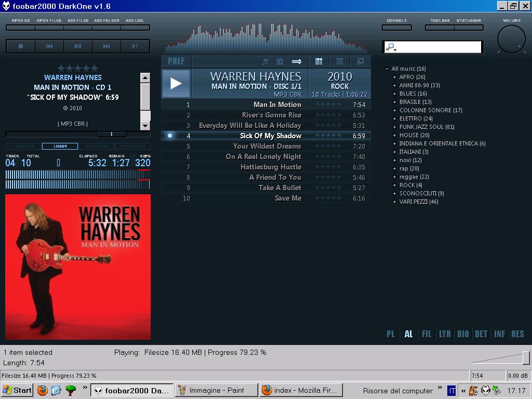This screenshot has width=532, height=399.
Task: Switch to the grouped album view icon
Action: coord(318,61)
